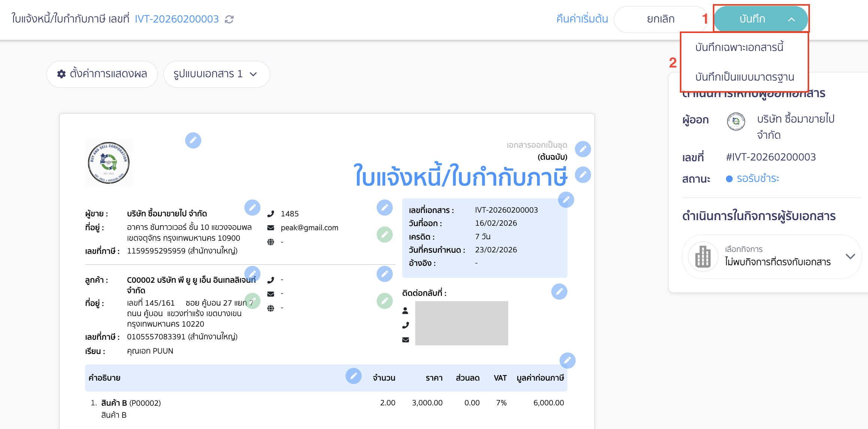Click the company seal logo on the invoice
This screenshot has width=868, height=429.
click(109, 162)
